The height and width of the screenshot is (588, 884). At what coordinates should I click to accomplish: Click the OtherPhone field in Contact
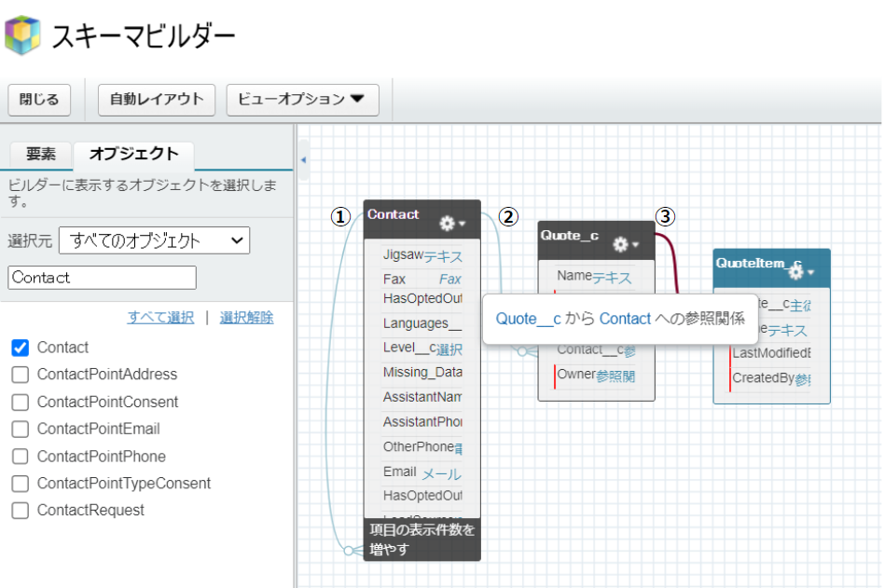(x=422, y=447)
